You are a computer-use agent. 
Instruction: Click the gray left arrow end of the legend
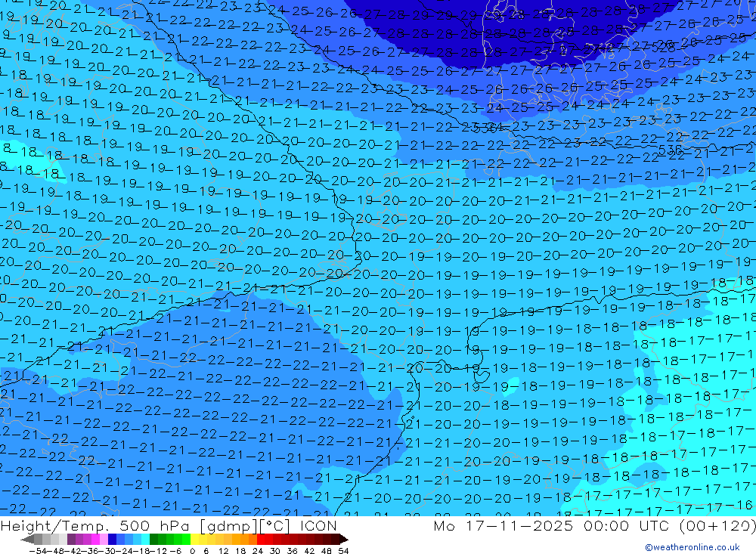(27, 540)
